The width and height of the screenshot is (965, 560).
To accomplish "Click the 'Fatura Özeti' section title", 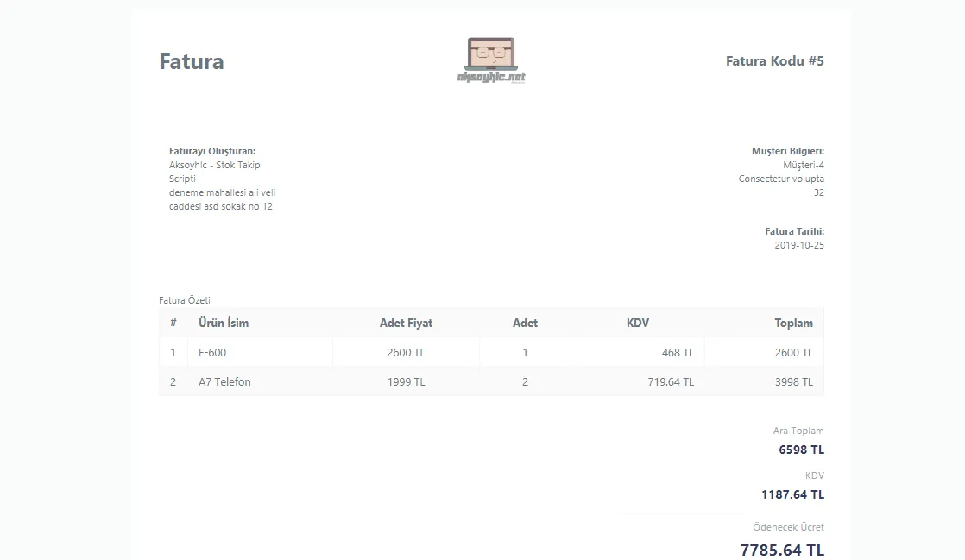I will (185, 300).
